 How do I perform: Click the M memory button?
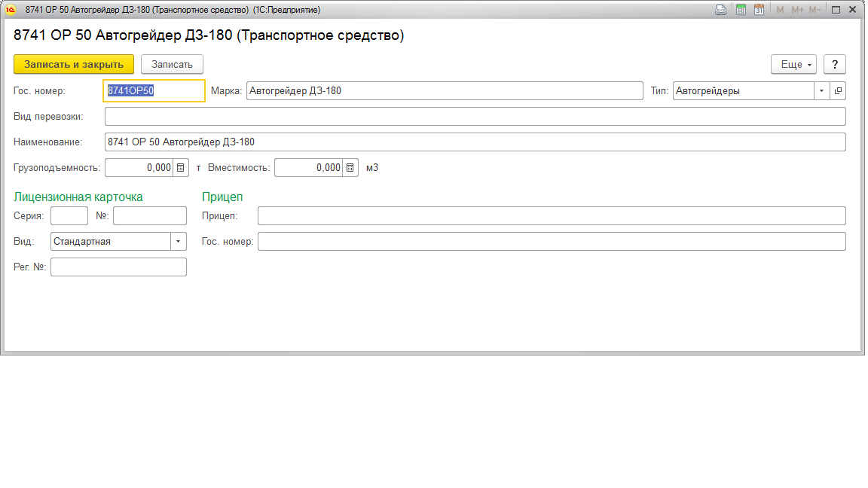(780, 10)
